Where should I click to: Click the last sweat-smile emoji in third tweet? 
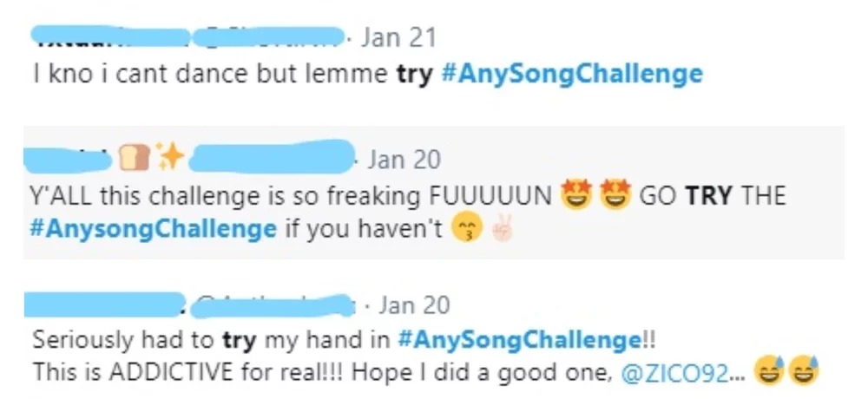803,372
